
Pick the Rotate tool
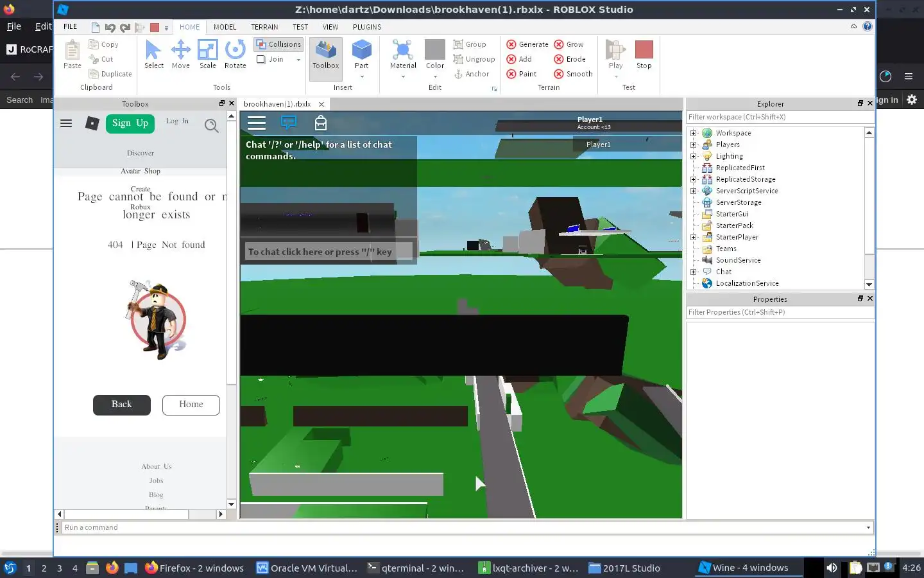235,55
